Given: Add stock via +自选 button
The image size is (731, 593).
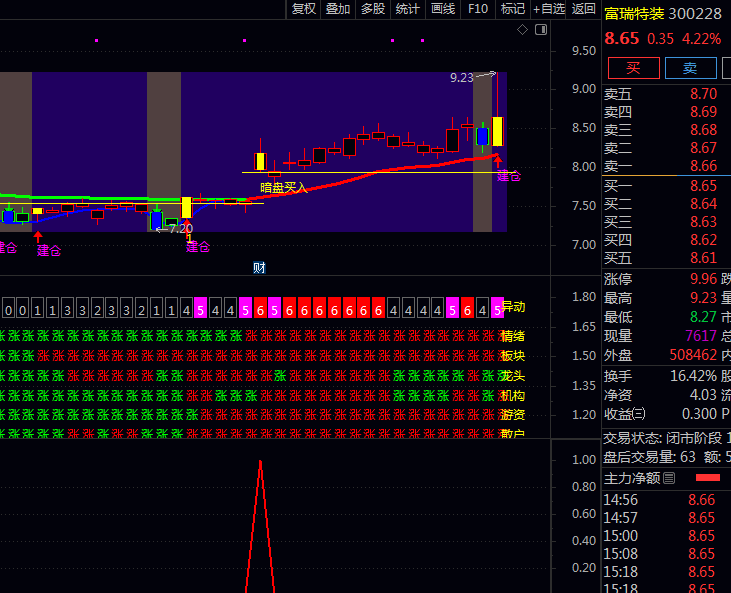Looking at the screenshot, I should (x=548, y=9).
